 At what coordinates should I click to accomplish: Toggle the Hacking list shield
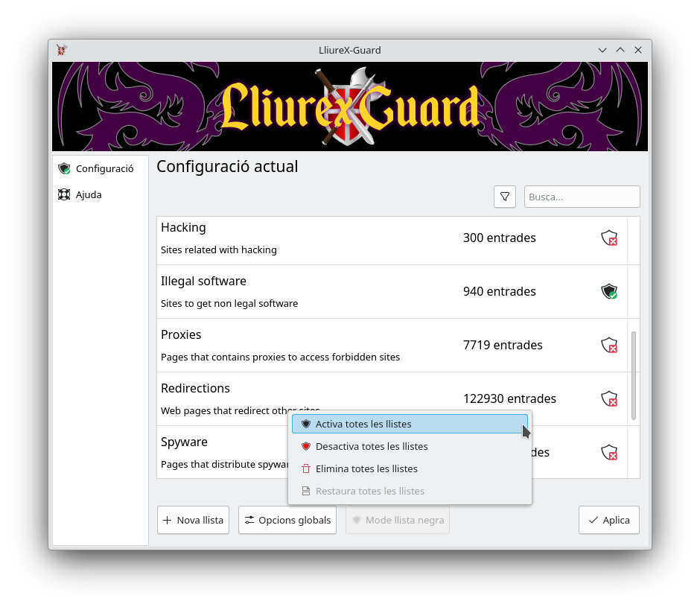coord(609,238)
